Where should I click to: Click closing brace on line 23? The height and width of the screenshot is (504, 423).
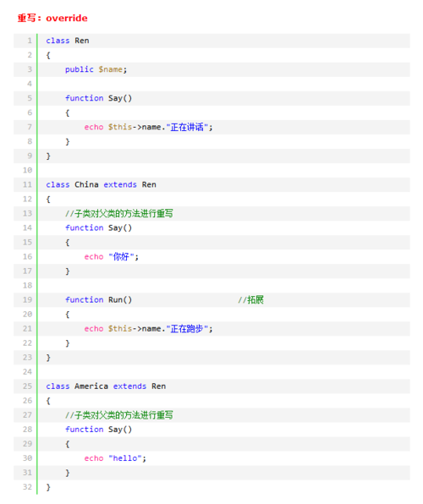(48, 358)
